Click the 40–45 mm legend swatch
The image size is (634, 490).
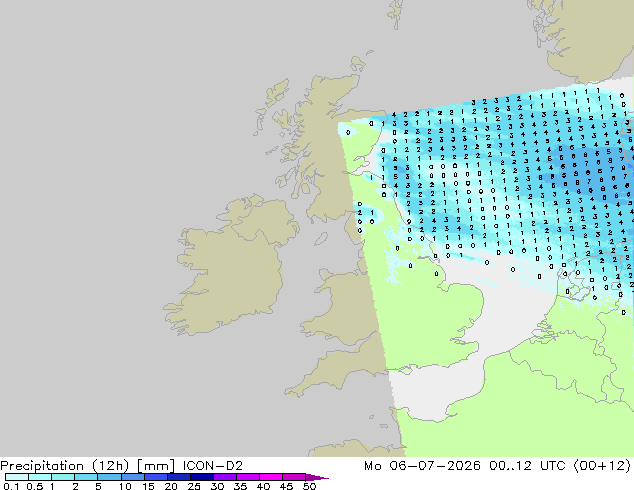[271, 477]
